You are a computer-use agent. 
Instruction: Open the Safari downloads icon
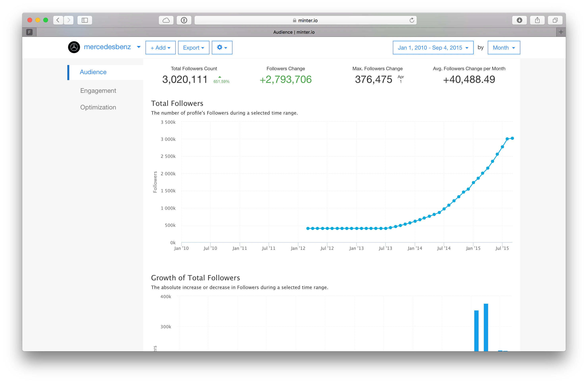(519, 20)
